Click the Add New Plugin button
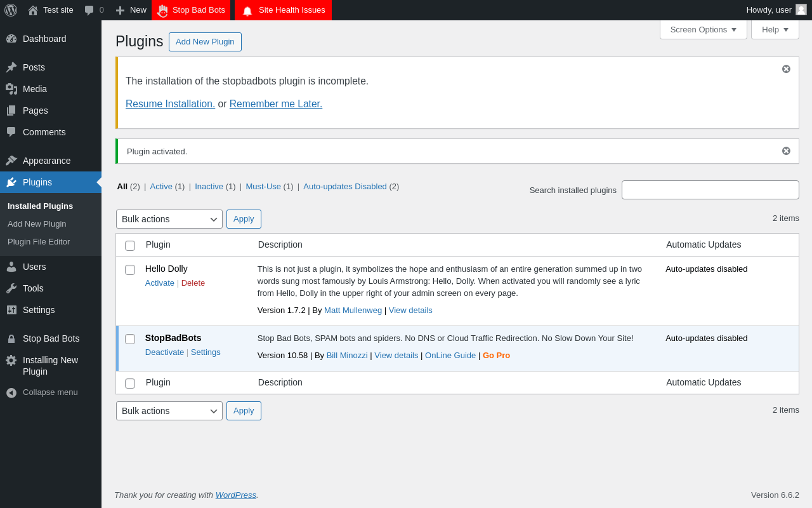 click(205, 42)
